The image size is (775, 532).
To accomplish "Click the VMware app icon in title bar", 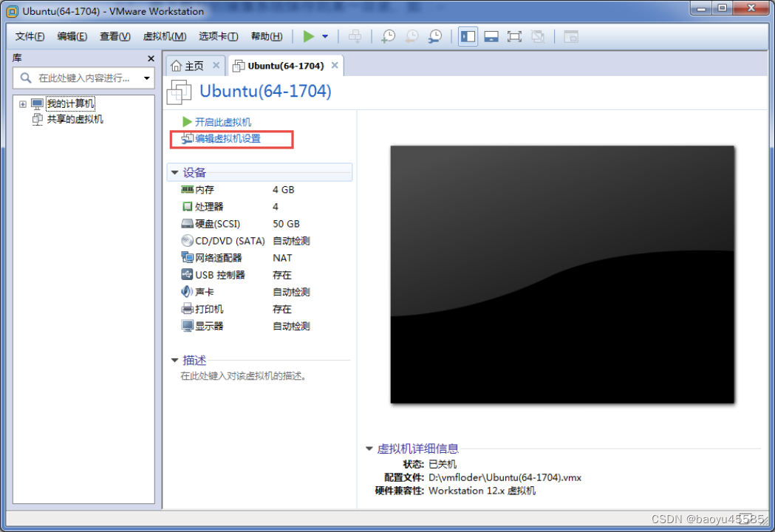I will (x=13, y=11).
